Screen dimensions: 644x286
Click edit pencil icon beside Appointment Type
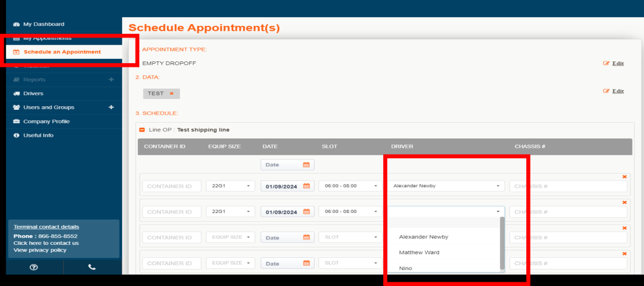coord(606,63)
